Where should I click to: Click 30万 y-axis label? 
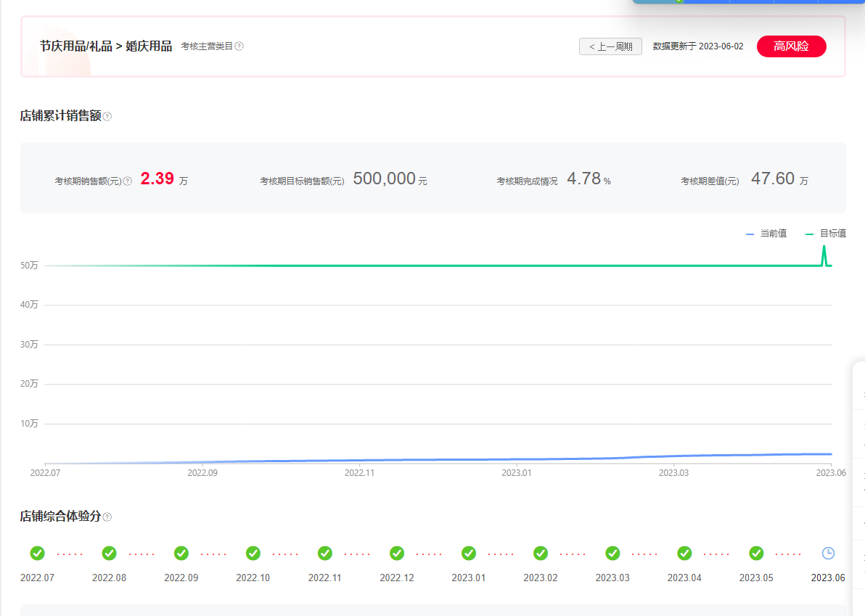(x=29, y=344)
